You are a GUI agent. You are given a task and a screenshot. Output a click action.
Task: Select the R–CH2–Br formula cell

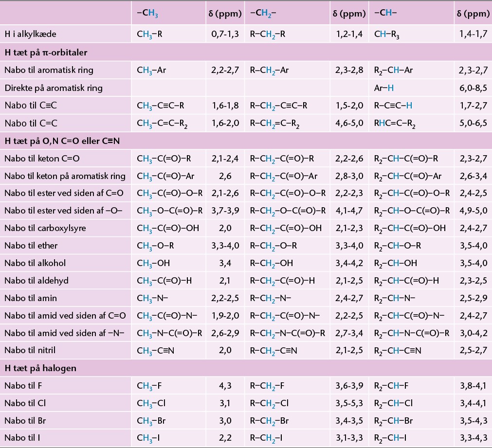269,421
